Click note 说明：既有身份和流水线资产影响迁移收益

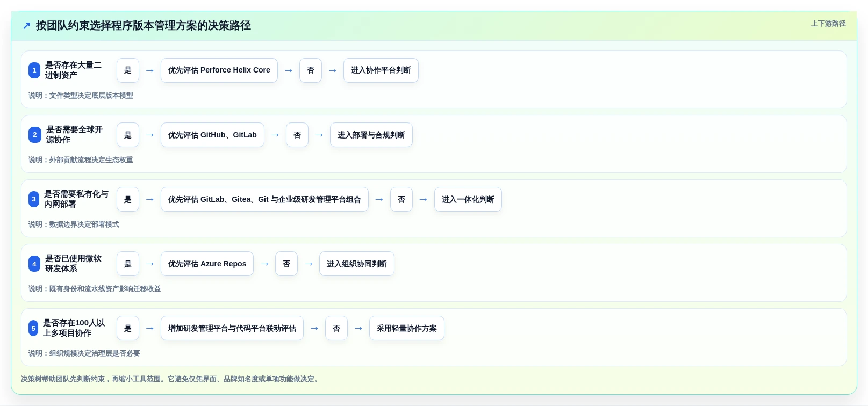point(95,289)
